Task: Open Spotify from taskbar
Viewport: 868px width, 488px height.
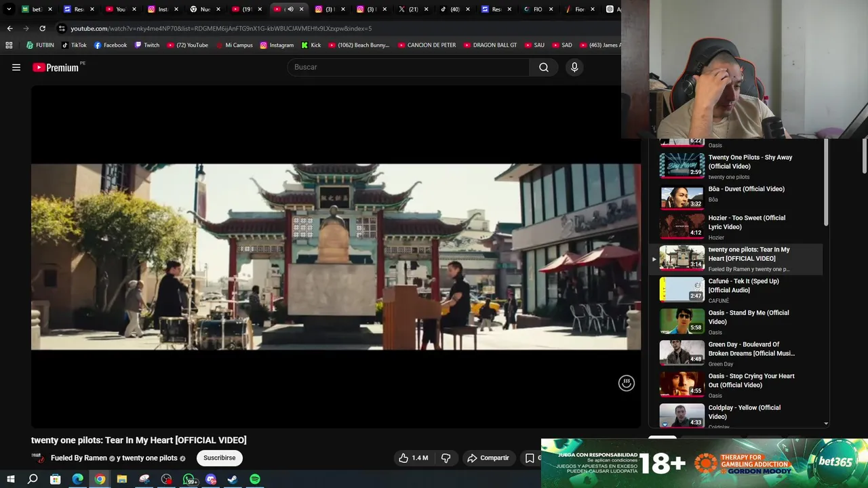Action: click(255, 479)
